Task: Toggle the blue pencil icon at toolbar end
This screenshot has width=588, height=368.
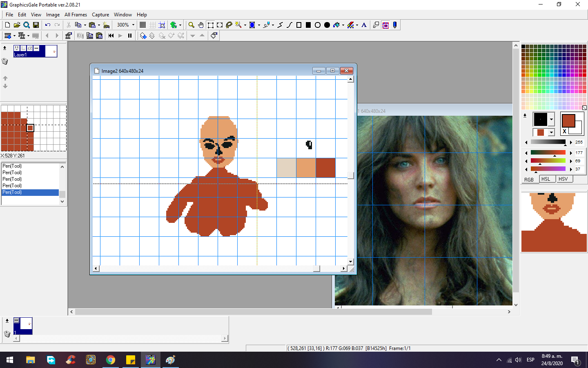Action: click(395, 25)
